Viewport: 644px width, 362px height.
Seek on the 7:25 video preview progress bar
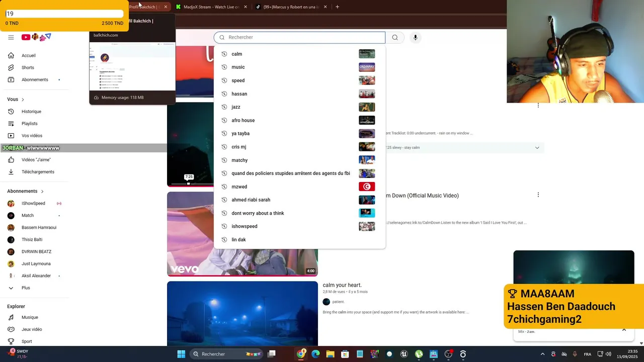point(191,184)
